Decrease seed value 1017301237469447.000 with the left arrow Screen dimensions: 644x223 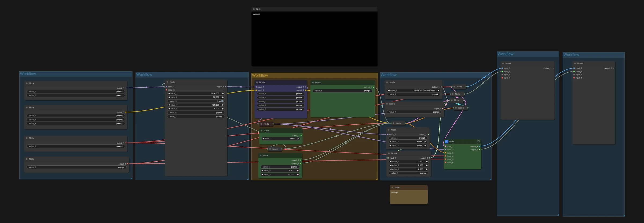click(x=389, y=91)
